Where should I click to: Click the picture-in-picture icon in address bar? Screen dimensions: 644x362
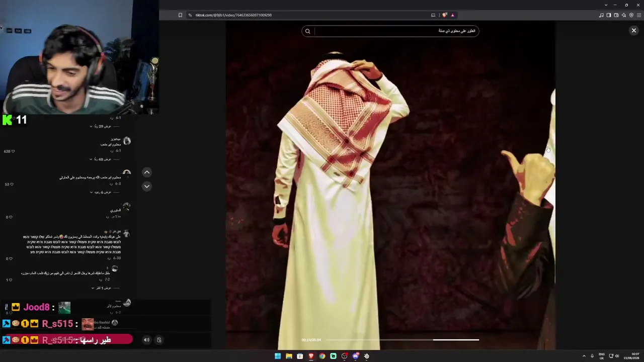point(433,15)
